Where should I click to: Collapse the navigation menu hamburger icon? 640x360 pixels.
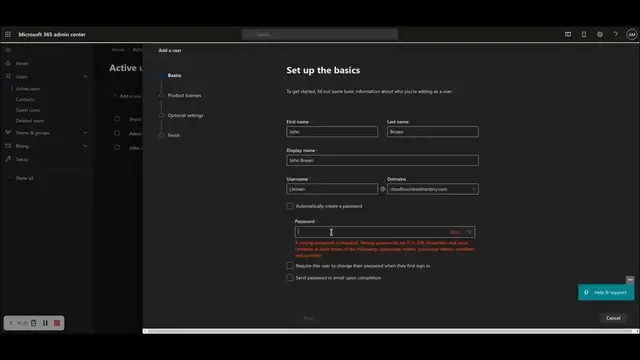click(x=8, y=50)
